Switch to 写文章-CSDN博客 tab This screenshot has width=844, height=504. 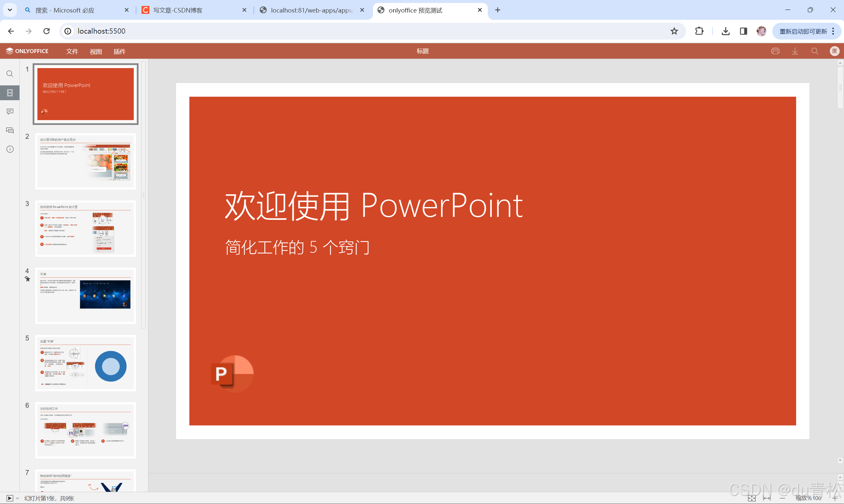(x=194, y=10)
